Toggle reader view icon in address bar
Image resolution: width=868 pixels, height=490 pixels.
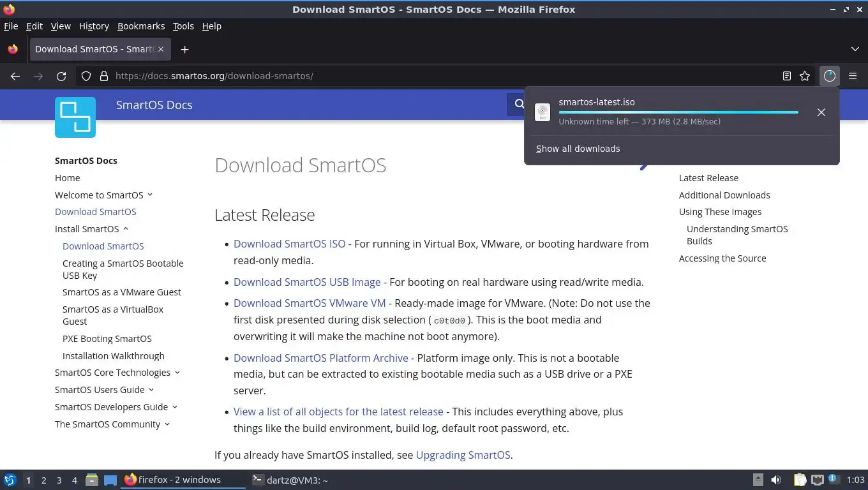point(787,76)
